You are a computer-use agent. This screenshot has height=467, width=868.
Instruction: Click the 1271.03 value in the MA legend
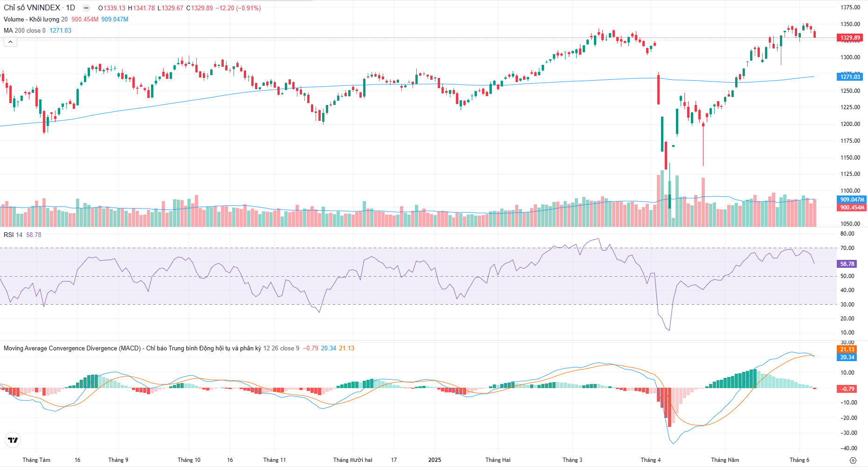[61, 30]
